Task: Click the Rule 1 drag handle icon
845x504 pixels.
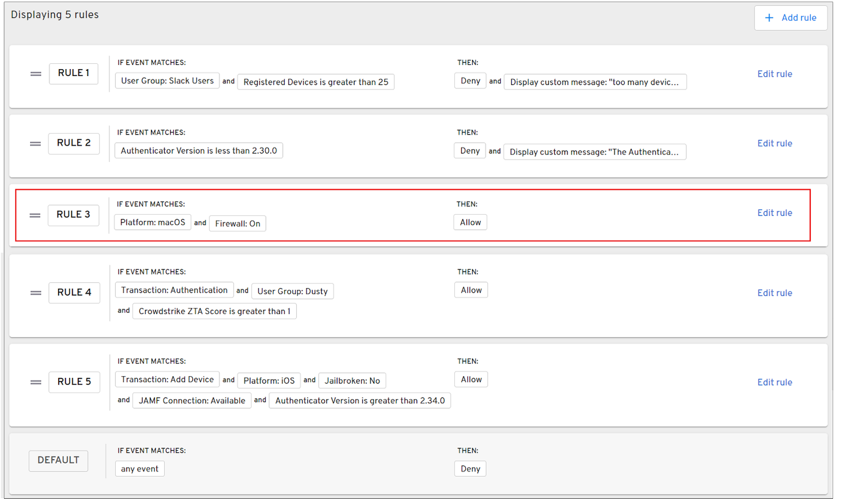Action: [36, 74]
